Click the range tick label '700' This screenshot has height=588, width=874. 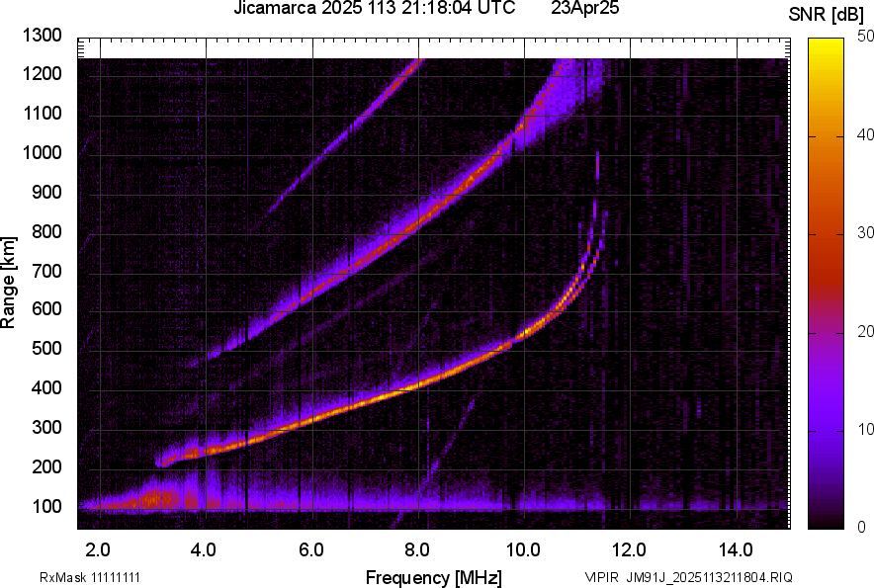pyautogui.click(x=46, y=271)
